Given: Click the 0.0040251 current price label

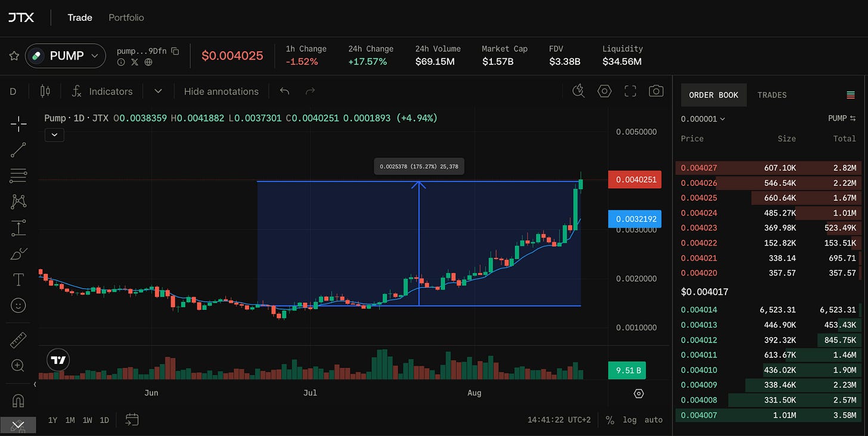Looking at the screenshot, I should coord(634,179).
